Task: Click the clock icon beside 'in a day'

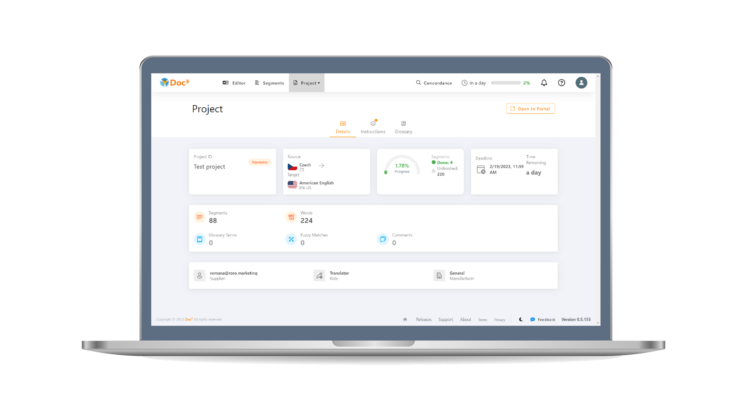Action: [464, 83]
